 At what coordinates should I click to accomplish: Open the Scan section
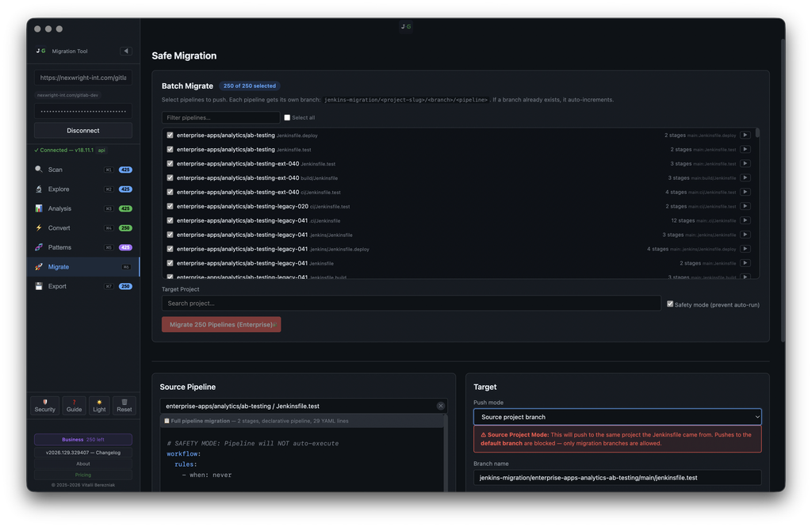[82, 170]
